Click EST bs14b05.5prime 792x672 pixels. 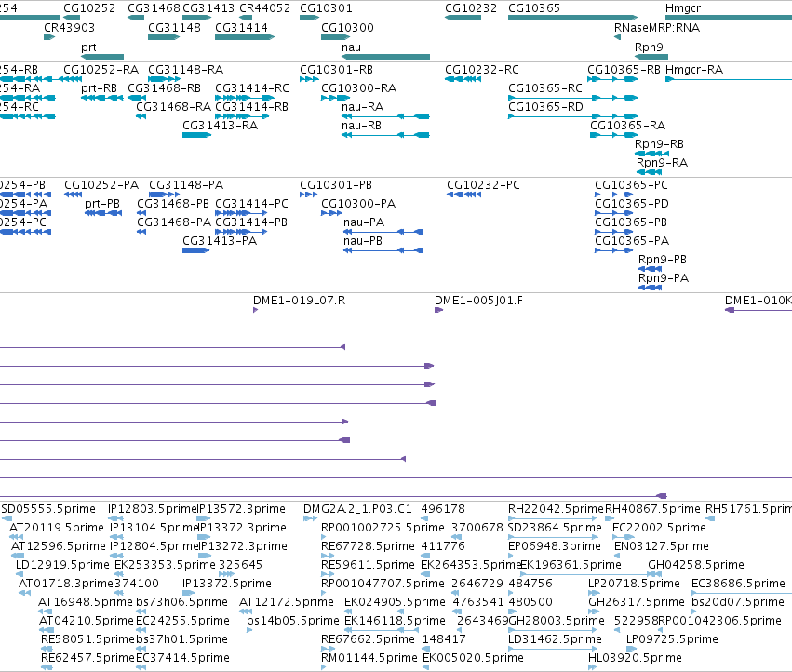(x=293, y=621)
